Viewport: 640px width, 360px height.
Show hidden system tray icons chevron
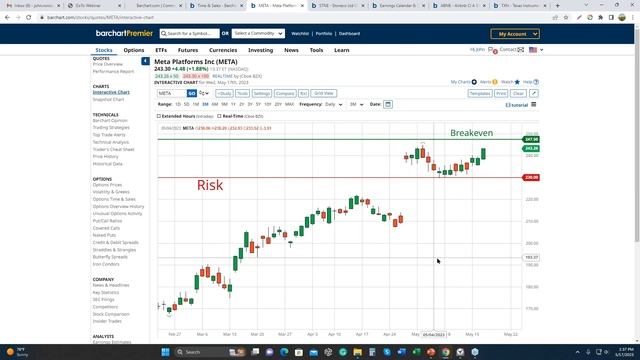tap(578, 352)
